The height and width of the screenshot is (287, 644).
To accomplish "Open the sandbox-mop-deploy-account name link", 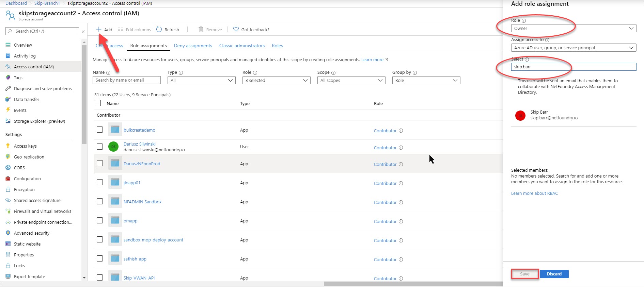I will click(153, 240).
